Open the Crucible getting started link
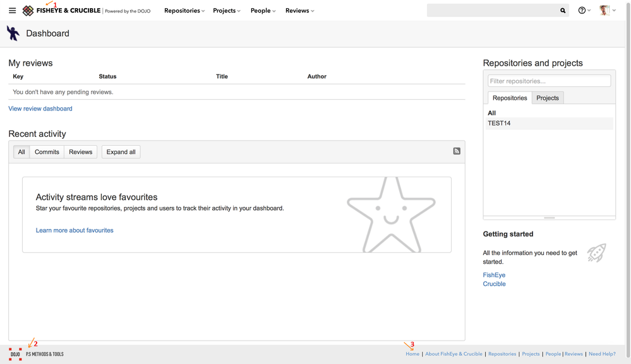 (x=494, y=284)
